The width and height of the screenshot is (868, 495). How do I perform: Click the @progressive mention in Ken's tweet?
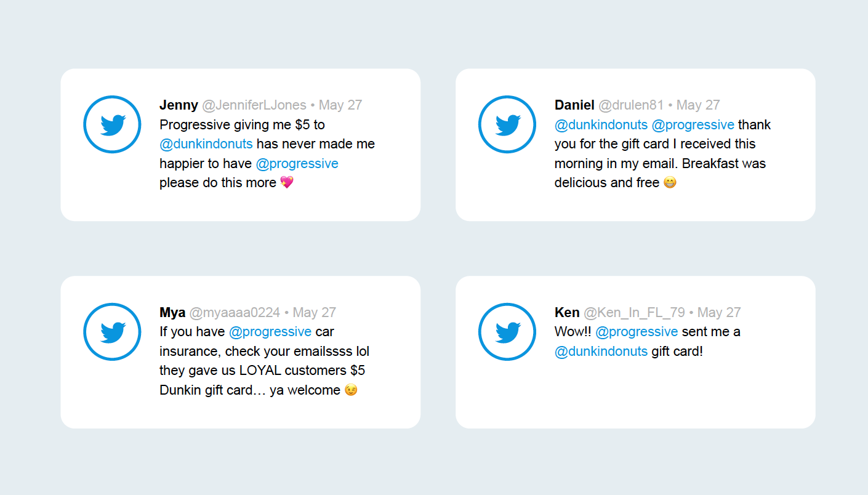coord(637,332)
